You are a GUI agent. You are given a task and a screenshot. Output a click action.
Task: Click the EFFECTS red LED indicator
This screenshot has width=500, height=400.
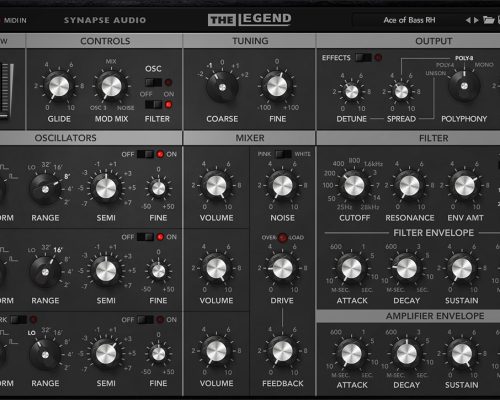coord(378,58)
